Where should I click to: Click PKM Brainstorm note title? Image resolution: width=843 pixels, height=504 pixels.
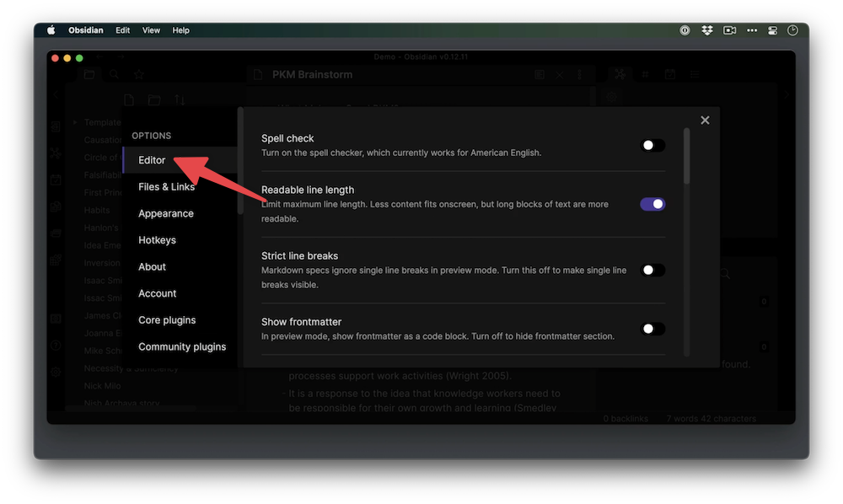[313, 75]
